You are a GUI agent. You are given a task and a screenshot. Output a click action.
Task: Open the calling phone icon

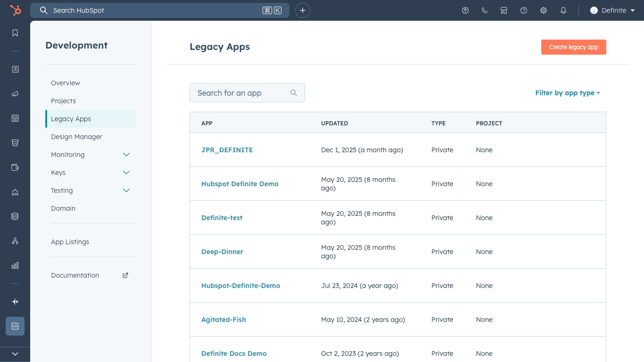coord(485,10)
